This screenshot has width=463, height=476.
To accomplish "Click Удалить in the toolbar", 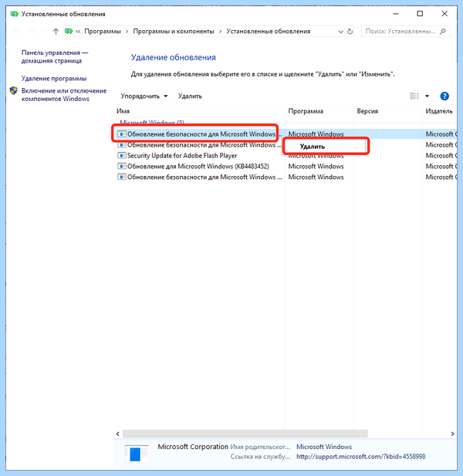I will (x=190, y=96).
